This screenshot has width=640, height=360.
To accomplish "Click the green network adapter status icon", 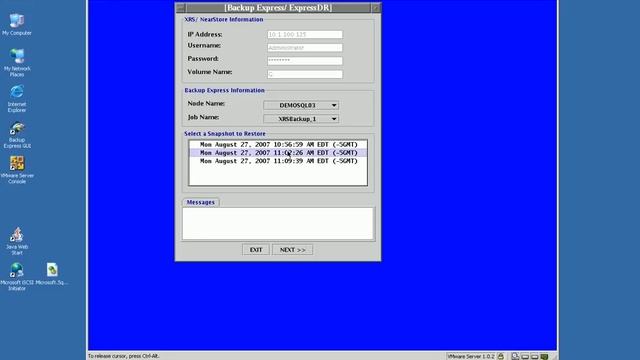I will click(544, 356).
